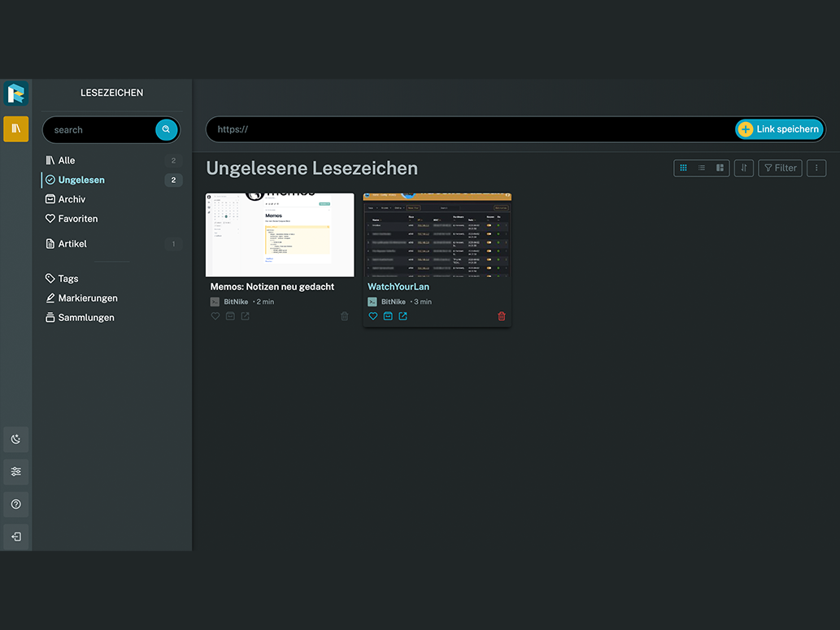Click the search magnifier button

[x=166, y=129]
